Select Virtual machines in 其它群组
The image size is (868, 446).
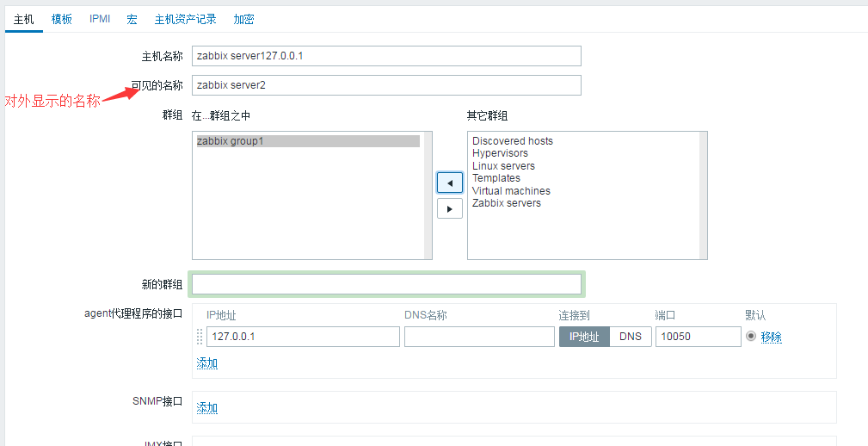tap(511, 191)
